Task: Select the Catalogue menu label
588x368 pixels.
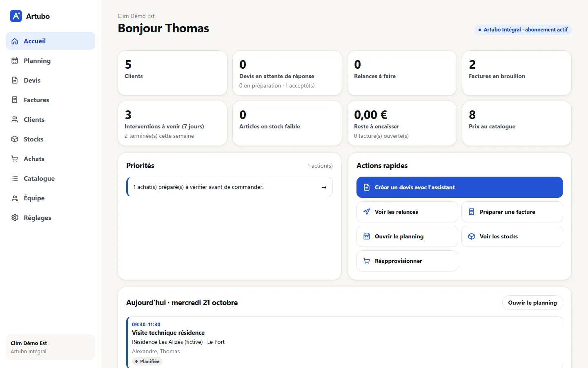Action: tap(39, 179)
